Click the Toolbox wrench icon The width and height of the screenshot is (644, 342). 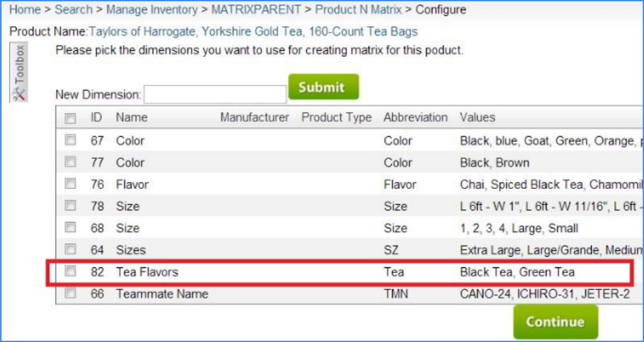coord(20,94)
